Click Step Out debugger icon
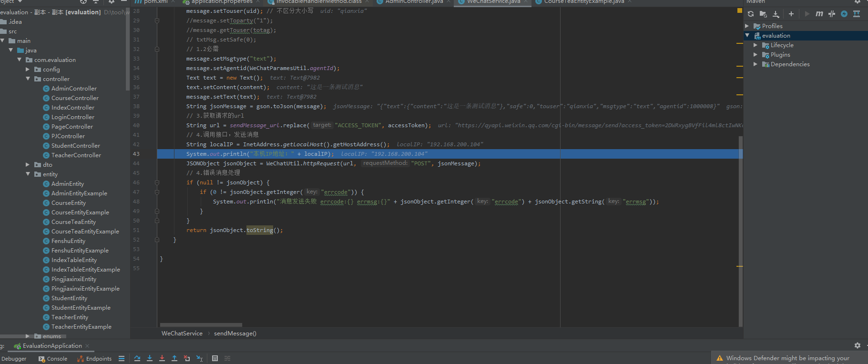This screenshot has width=868, height=364. (174, 358)
